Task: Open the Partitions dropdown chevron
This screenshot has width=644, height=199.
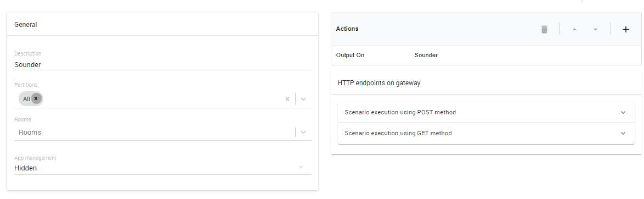Action: (x=303, y=99)
